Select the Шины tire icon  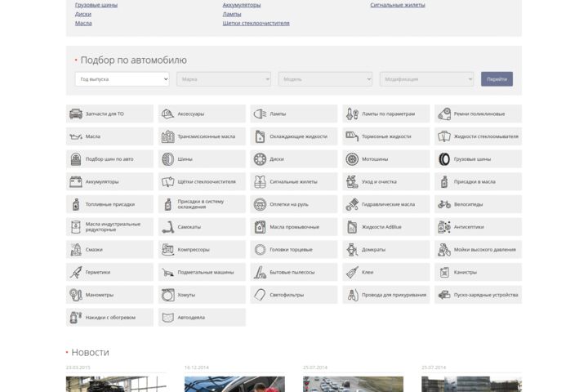[167, 159]
